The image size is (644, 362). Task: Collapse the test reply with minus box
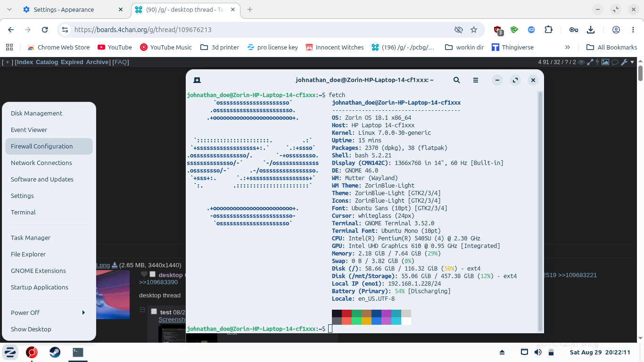click(142, 310)
